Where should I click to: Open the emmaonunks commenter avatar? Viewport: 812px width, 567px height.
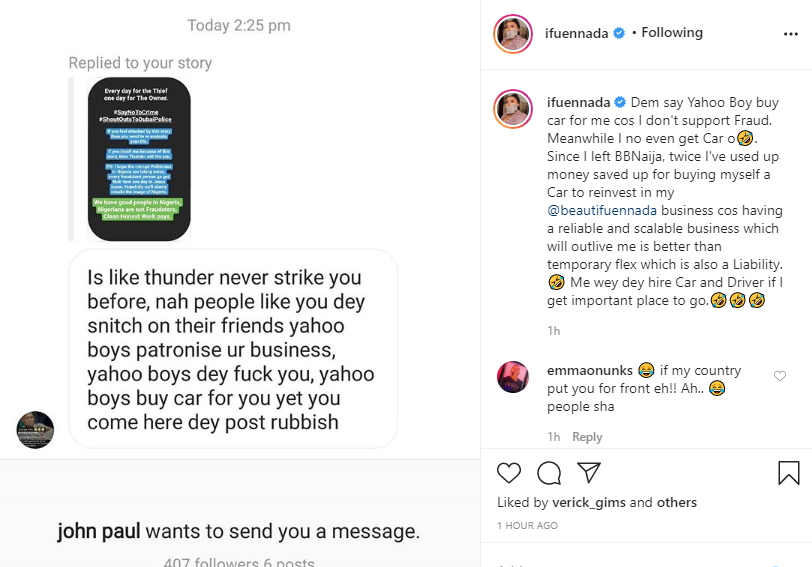point(513,377)
